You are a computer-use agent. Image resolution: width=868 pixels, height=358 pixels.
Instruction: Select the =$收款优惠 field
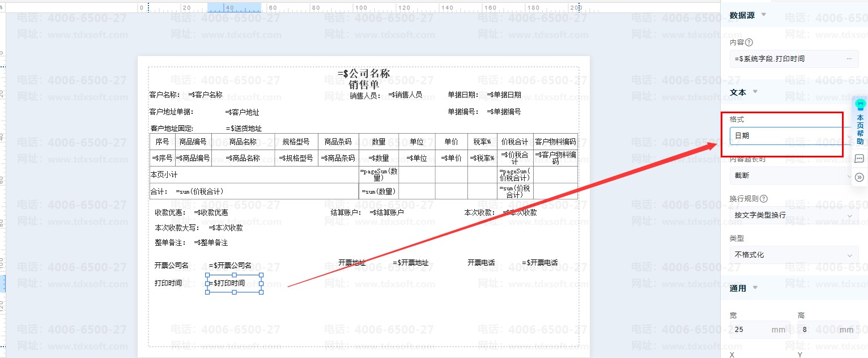pos(211,212)
